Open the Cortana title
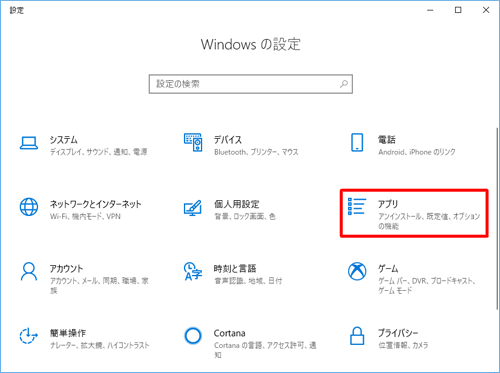 pyautogui.click(x=229, y=333)
